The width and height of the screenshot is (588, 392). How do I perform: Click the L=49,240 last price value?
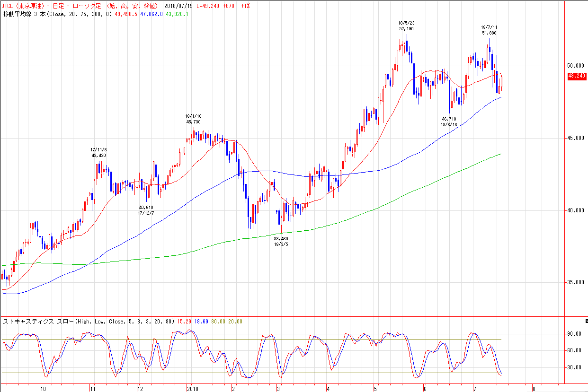coord(208,6)
